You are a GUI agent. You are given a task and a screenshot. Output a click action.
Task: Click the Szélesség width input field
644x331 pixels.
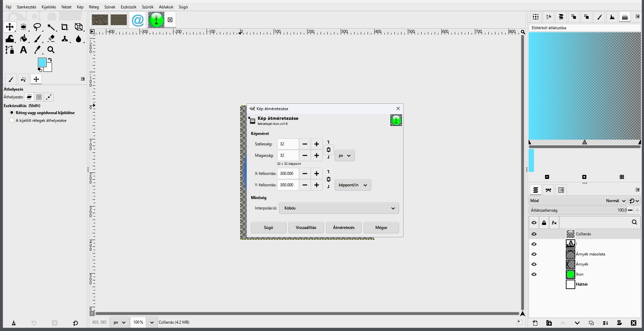click(288, 144)
